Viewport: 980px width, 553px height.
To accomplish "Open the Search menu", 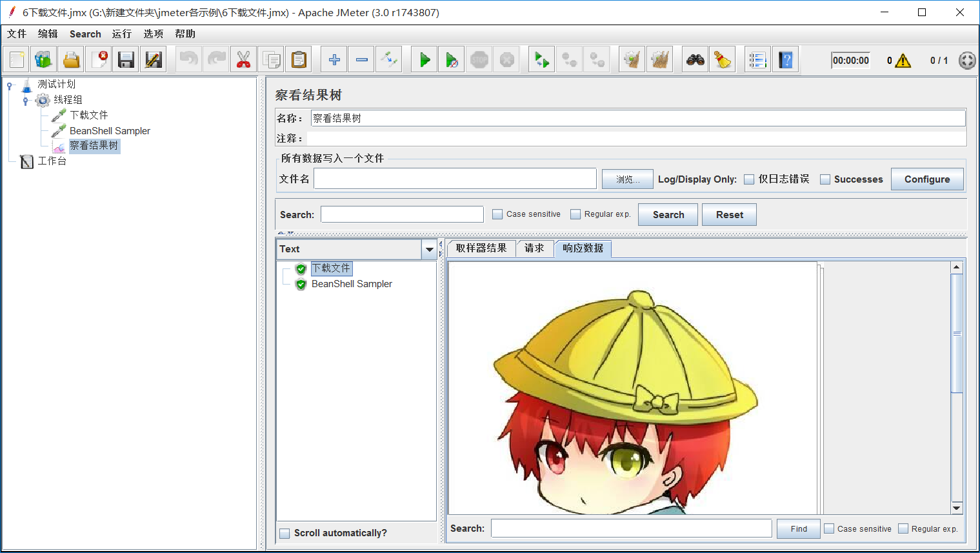I will (x=85, y=34).
